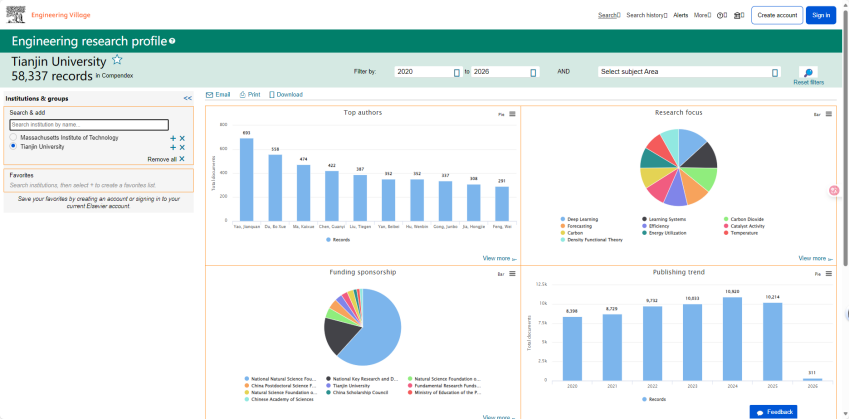Viewport: 849px width, 419px height.
Task: Star Tianjin University as favorite
Action: (117, 60)
